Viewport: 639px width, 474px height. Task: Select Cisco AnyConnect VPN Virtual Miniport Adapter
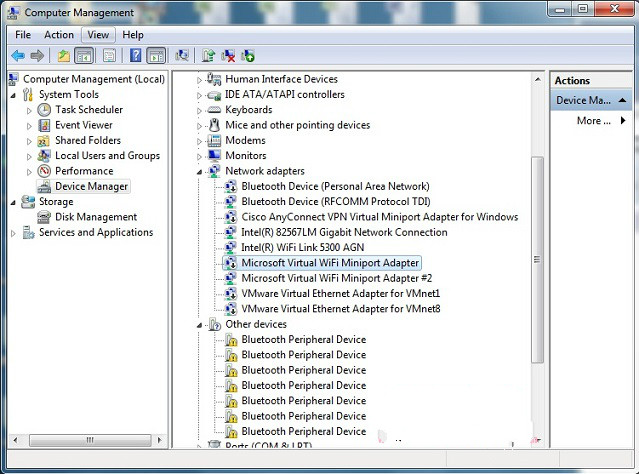click(x=380, y=217)
